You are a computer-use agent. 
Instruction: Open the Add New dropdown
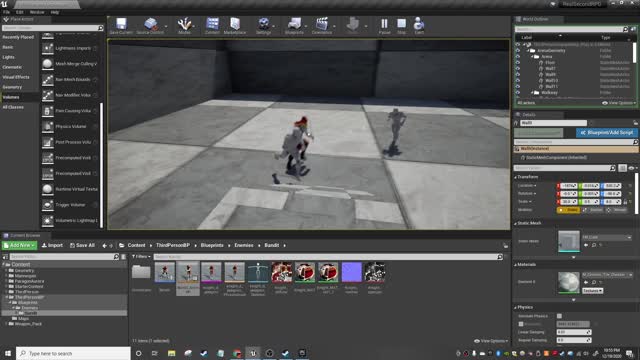click(20, 245)
